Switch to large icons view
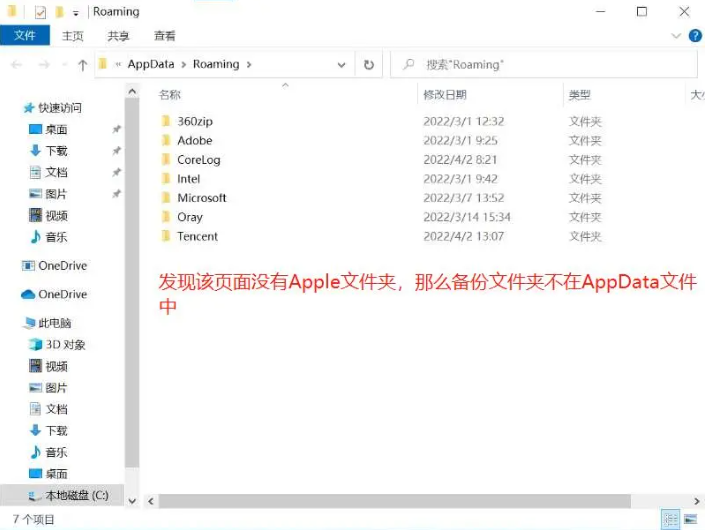 coord(691,519)
